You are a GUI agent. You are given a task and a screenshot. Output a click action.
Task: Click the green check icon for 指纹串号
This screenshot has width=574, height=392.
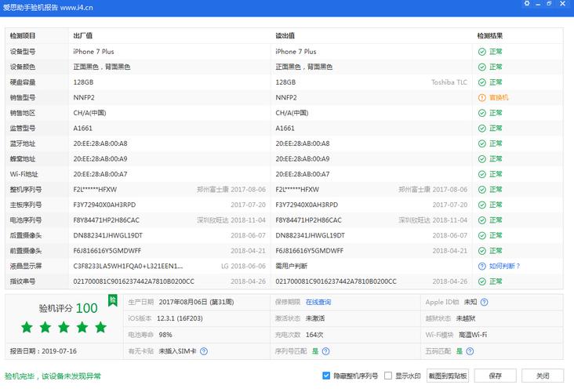tap(482, 281)
